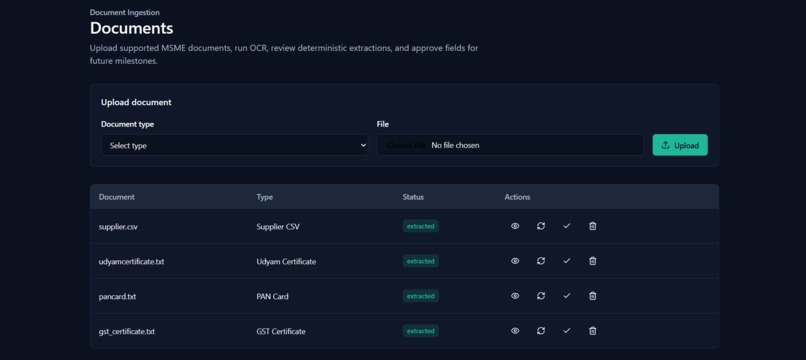The image size is (806, 360).
Task: Click the Upload document section title
Action: tap(136, 102)
